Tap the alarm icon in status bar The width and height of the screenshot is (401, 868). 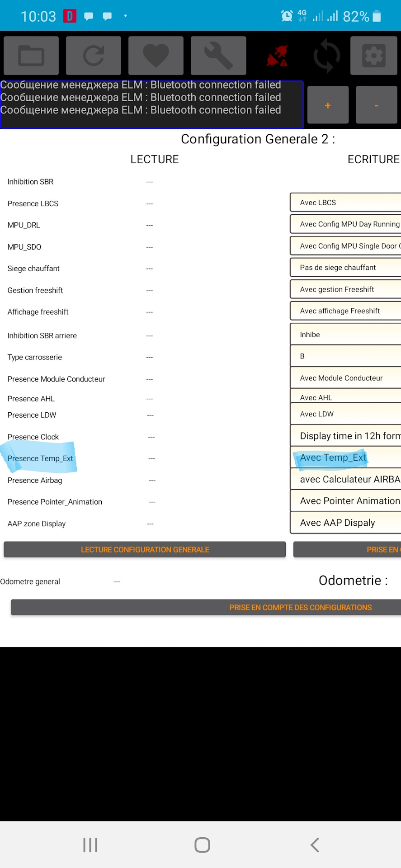pyautogui.click(x=287, y=16)
